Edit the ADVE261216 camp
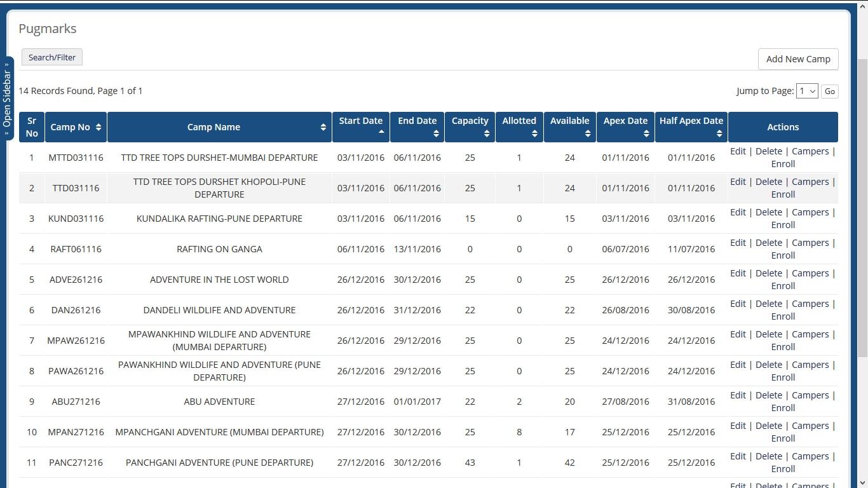 pyautogui.click(x=738, y=273)
